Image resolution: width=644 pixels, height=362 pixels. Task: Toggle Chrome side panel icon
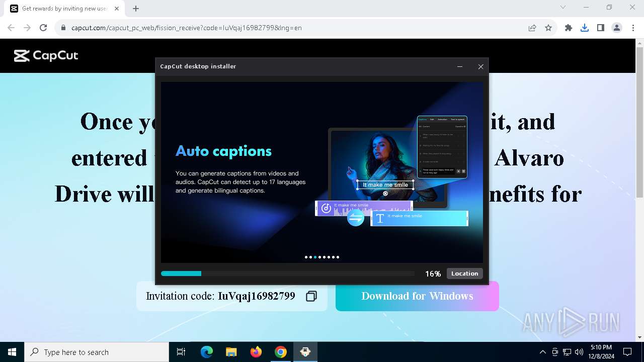point(601,28)
